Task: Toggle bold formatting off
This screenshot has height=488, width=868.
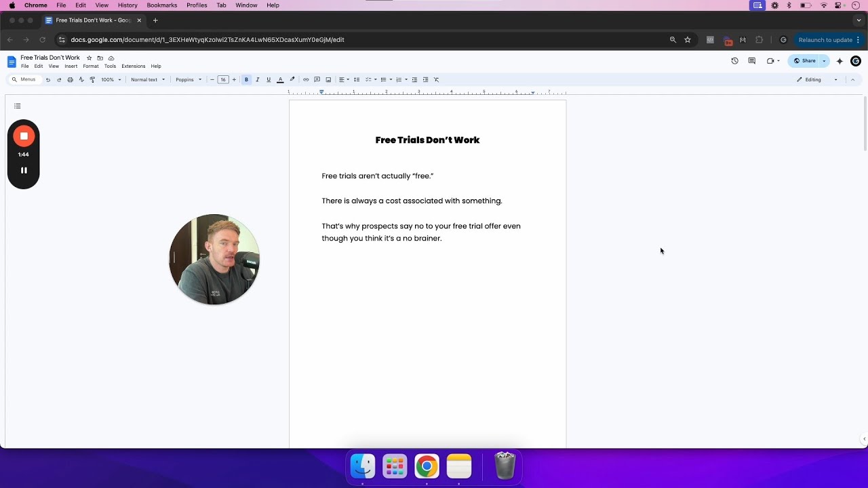Action: 246,80
